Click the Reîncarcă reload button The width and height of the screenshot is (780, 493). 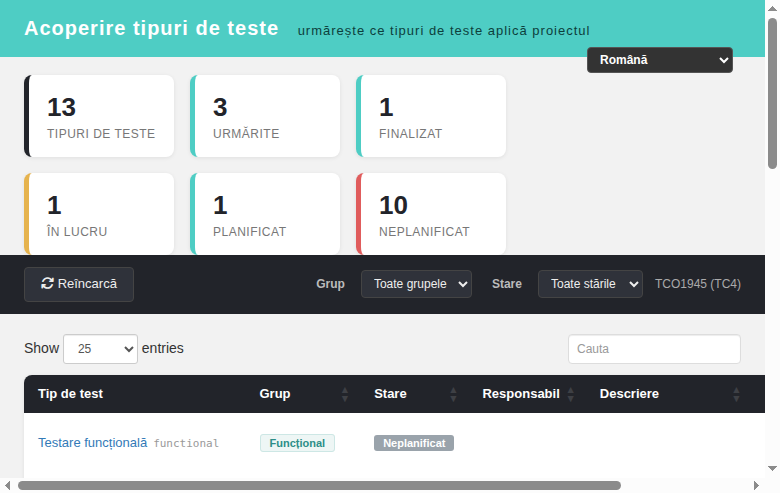pos(79,284)
